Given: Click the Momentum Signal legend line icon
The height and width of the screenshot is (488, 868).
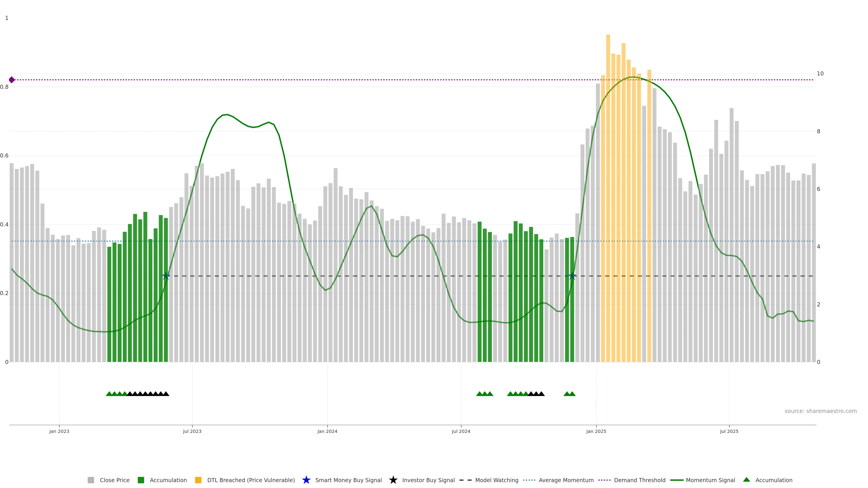Looking at the screenshot, I should click(x=677, y=480).
